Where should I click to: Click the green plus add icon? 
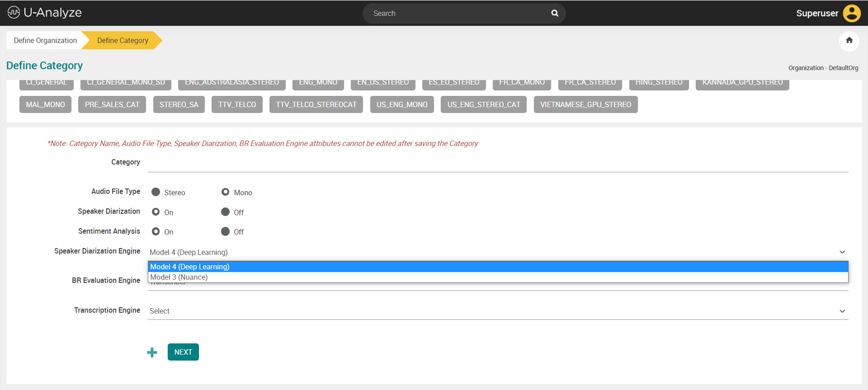click(152, 352)
